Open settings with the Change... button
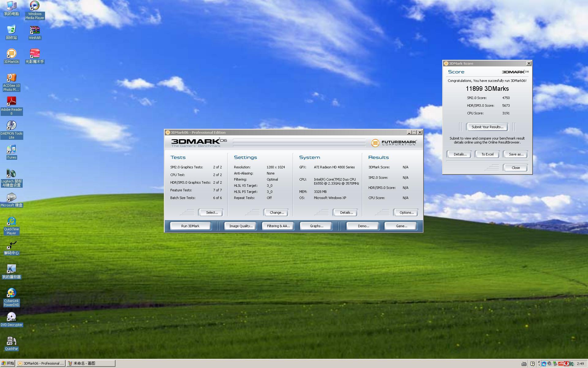588x368 pixels. [x=277, y=213]
